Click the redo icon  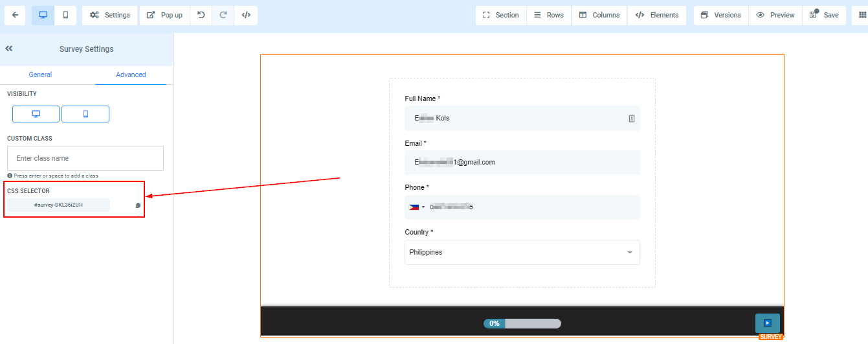pyautogui.click(x=223, y=15)
